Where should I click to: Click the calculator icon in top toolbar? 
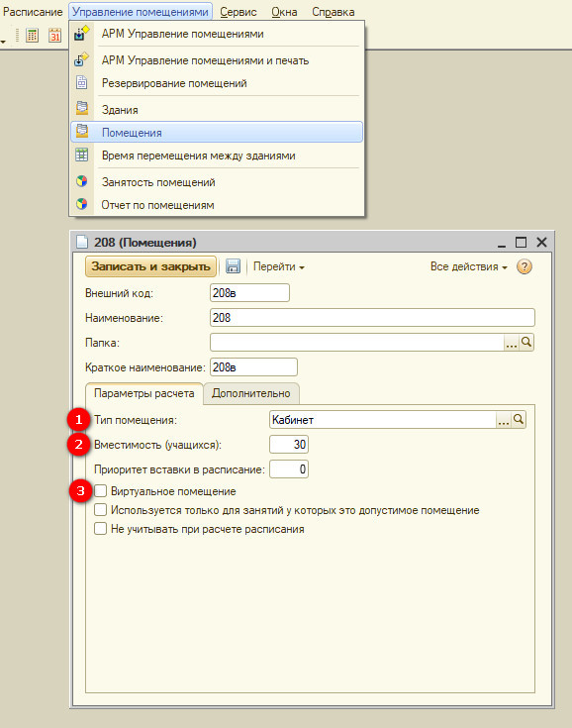tap(32, 36)
